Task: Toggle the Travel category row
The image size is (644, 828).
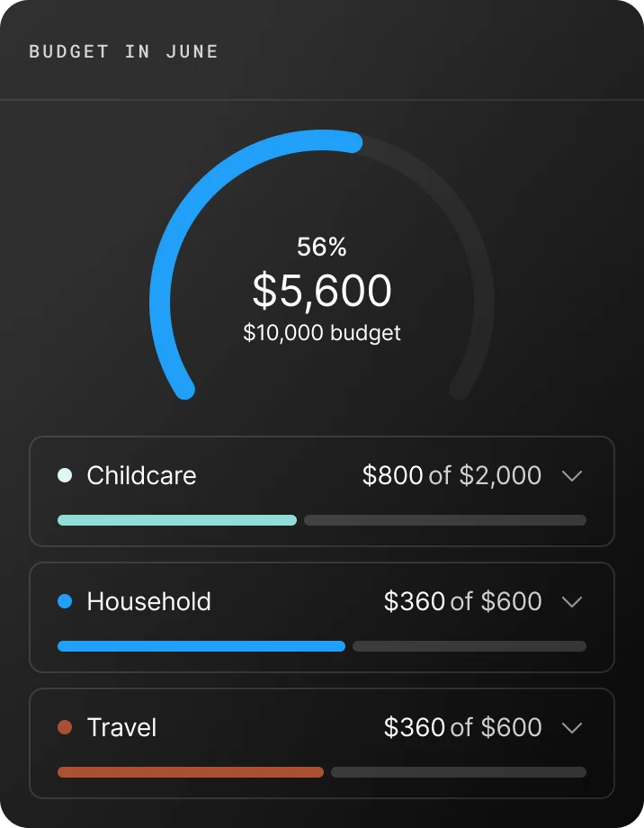Action: point(322,743)
